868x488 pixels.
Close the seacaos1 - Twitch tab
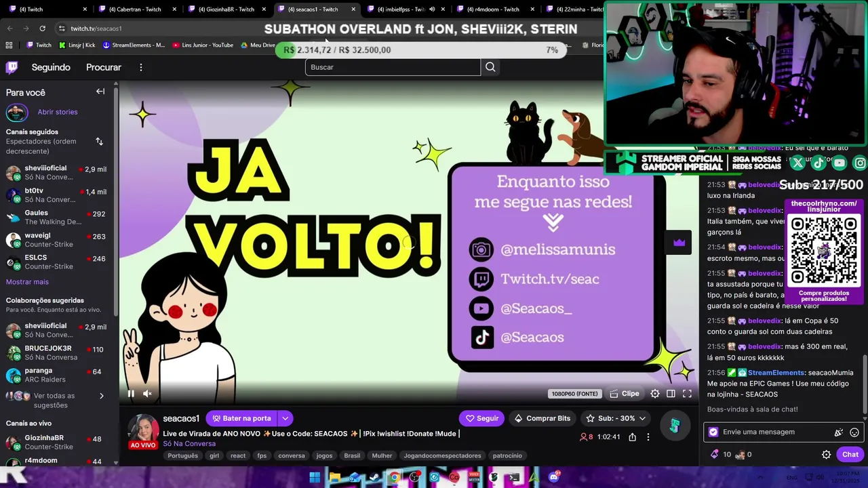coord(353,9)
